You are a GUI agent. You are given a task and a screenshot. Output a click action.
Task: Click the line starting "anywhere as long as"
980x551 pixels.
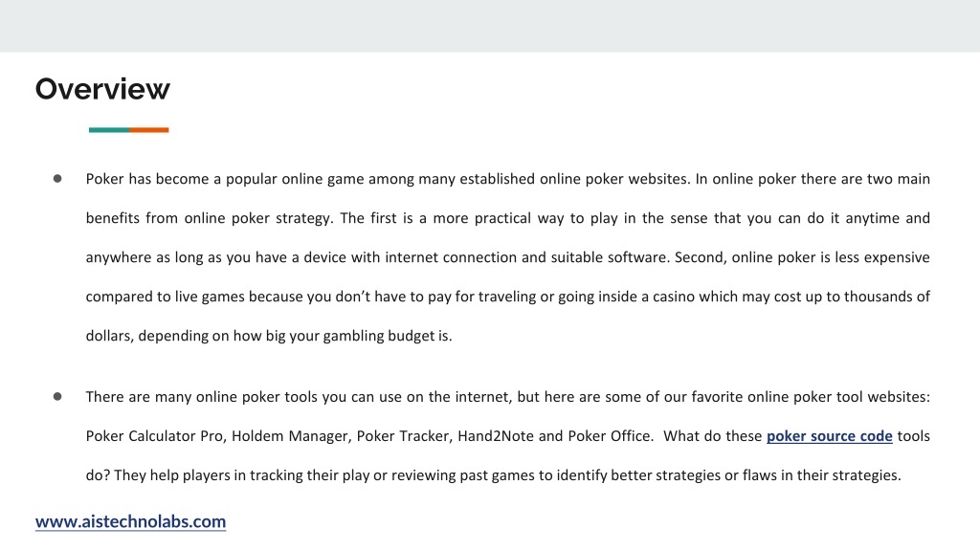click(x=507, y=257)
